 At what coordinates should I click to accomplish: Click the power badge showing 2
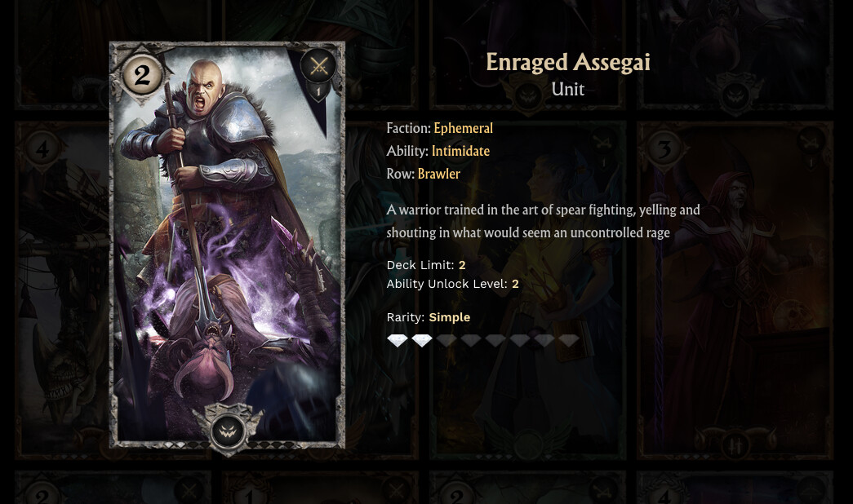[142, 74]
